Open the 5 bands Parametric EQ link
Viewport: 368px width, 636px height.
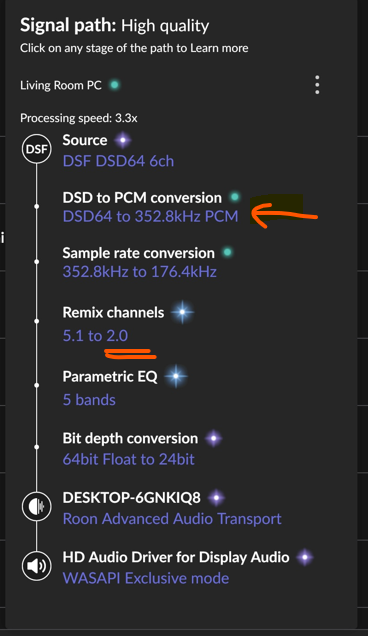pos(89,400)
